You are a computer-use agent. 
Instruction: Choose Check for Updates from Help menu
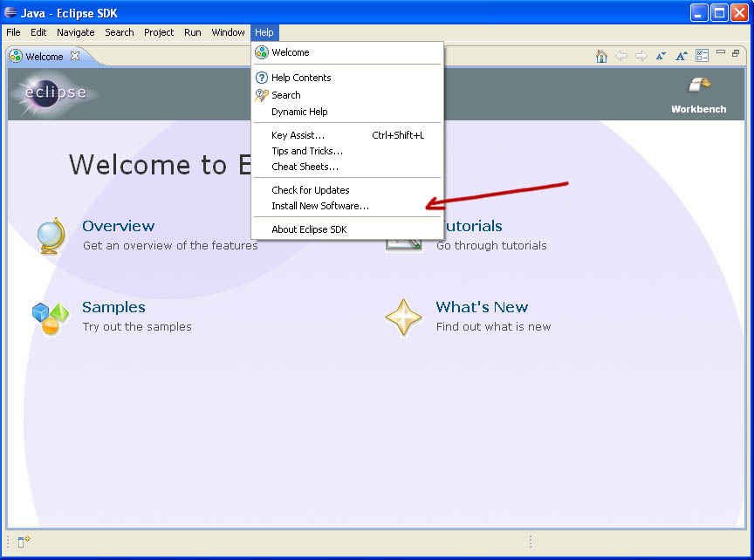tap(311, 189)
